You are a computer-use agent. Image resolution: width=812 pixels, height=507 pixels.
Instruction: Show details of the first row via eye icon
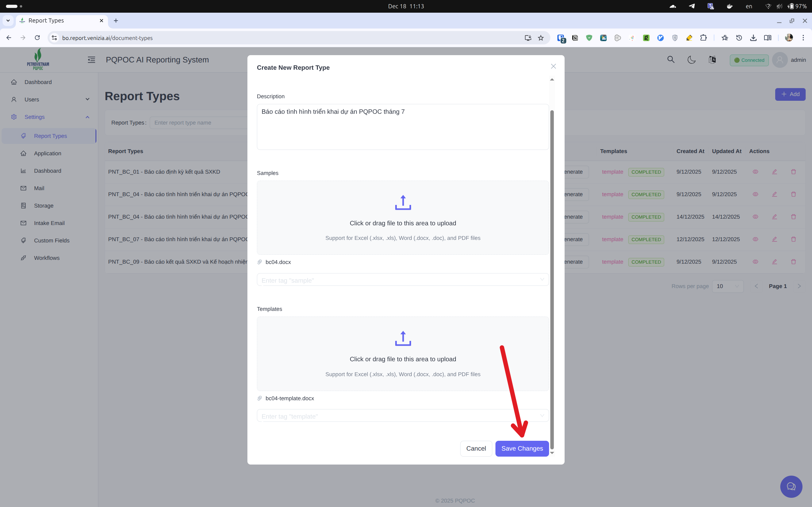click(x=756, y=171)
